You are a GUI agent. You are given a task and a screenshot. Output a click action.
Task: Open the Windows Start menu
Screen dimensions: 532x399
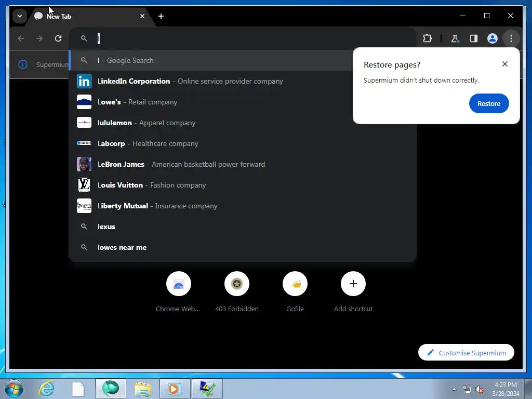coord(14,389)
